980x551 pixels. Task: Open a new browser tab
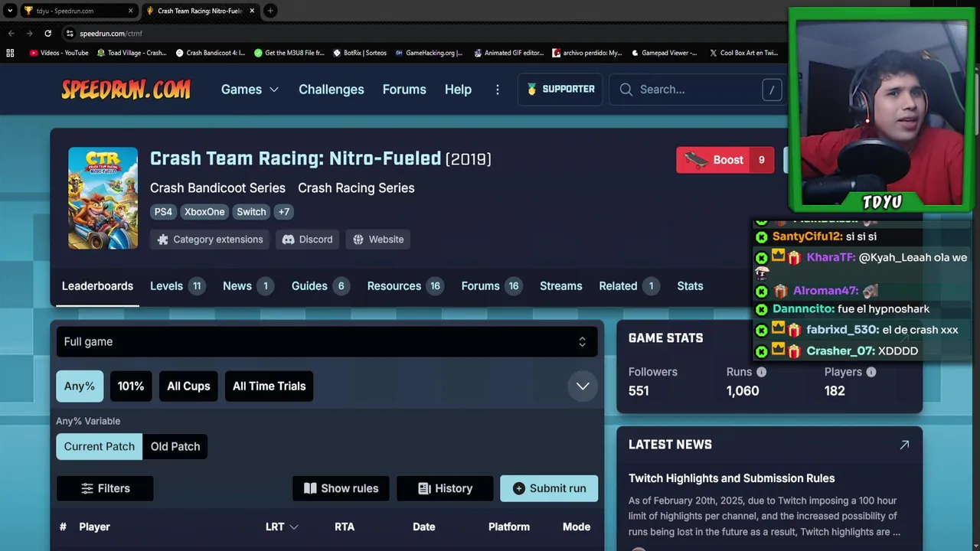coord(270,11)
